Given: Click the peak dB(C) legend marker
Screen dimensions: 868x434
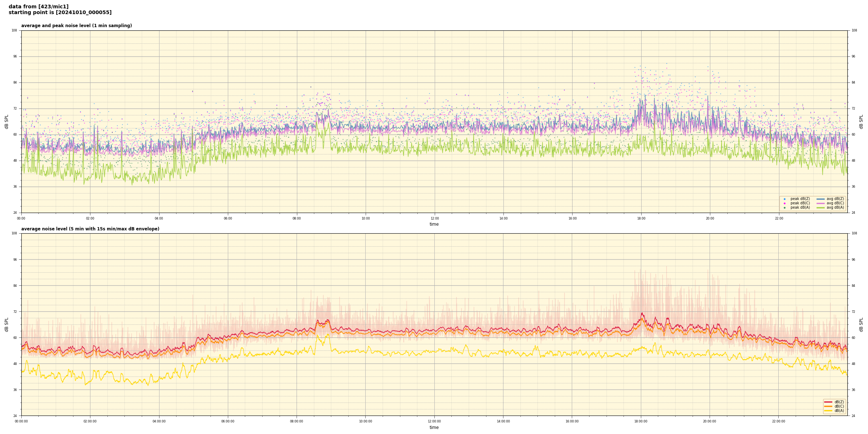Looking at the screenshot, I should [784, 203].
